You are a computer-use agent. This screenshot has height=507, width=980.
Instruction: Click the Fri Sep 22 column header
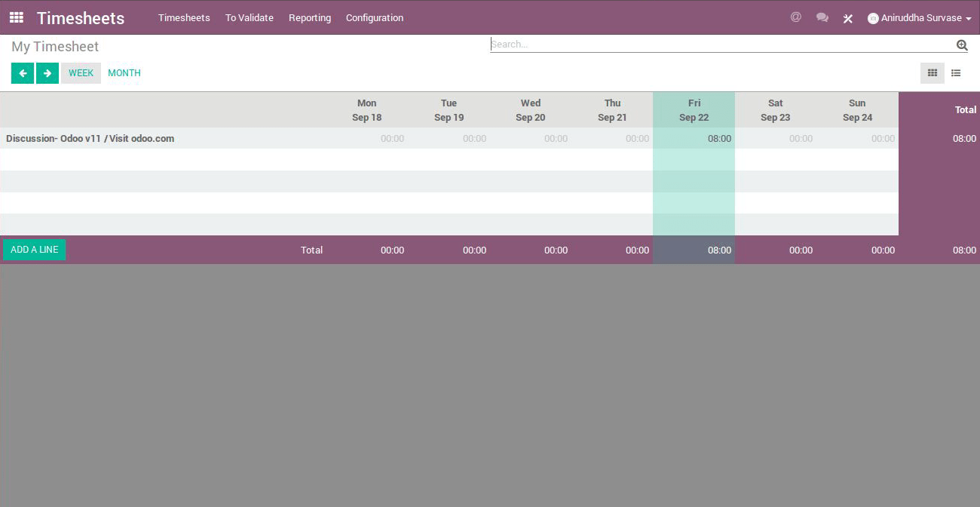pyautogui.click(x=694, y=110)
